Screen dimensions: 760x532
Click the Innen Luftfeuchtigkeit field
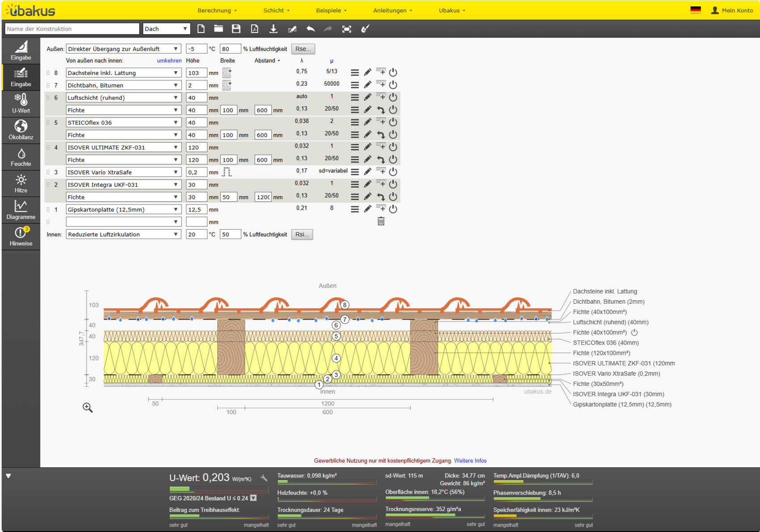click(x=230, y=235)
